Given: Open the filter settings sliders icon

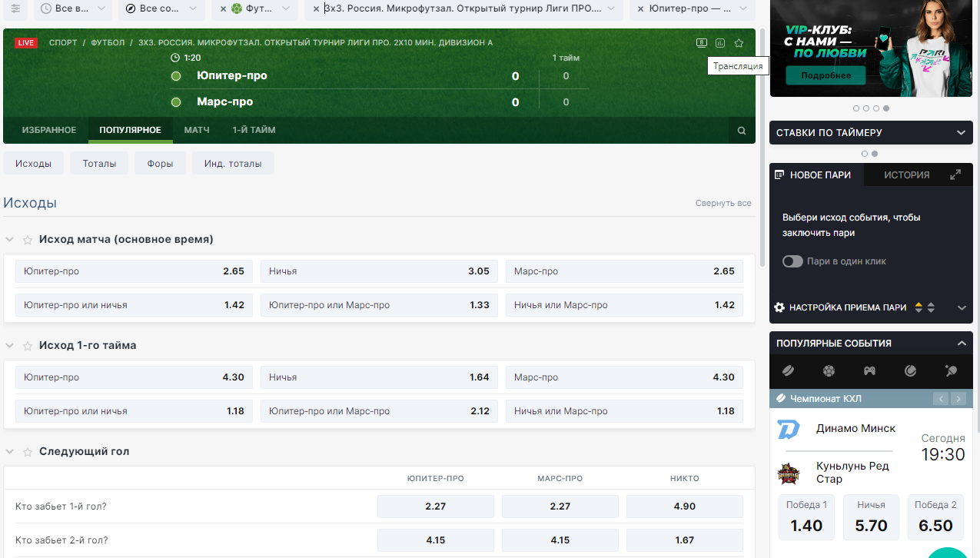Looking at the screenshot, I should (15, 8).
